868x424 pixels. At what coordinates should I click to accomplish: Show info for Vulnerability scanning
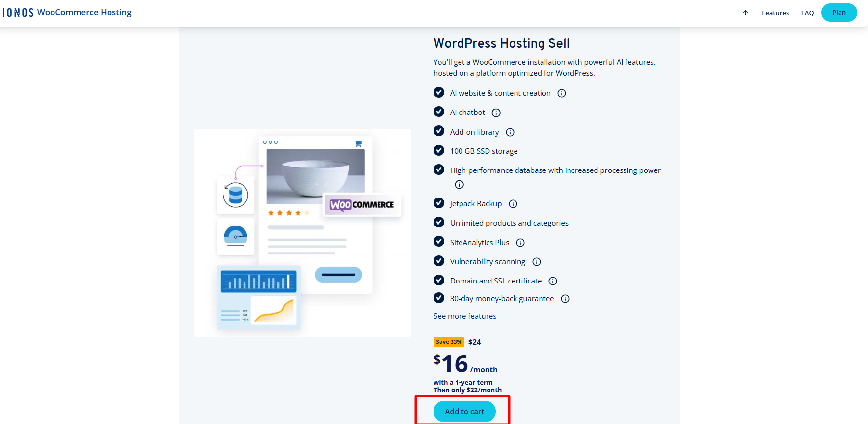coord(537,262)
